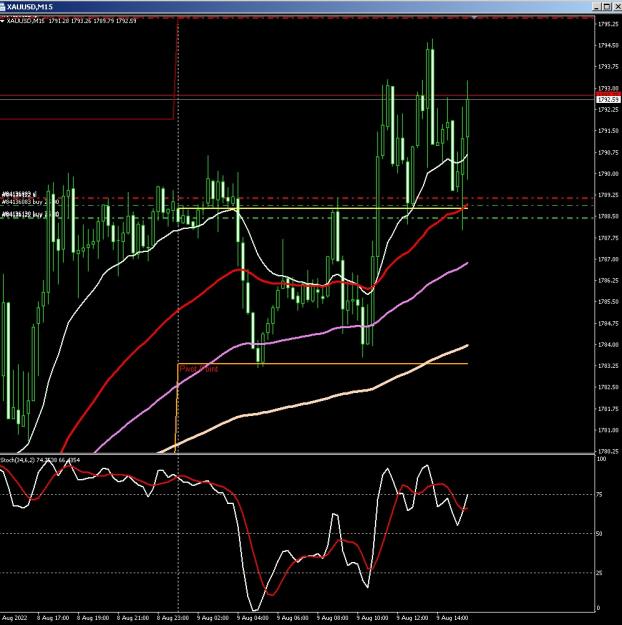
Task: Click the stochastic scale level 50 label
Action: (600, 534)
